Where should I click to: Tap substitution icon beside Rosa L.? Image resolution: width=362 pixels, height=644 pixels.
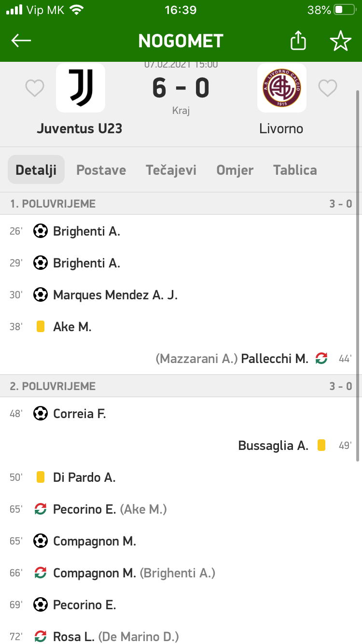pyautogui.click(x=41, y=637)
